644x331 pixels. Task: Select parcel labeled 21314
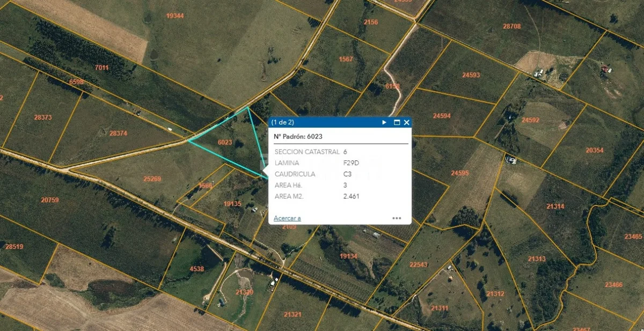[555, 207]
